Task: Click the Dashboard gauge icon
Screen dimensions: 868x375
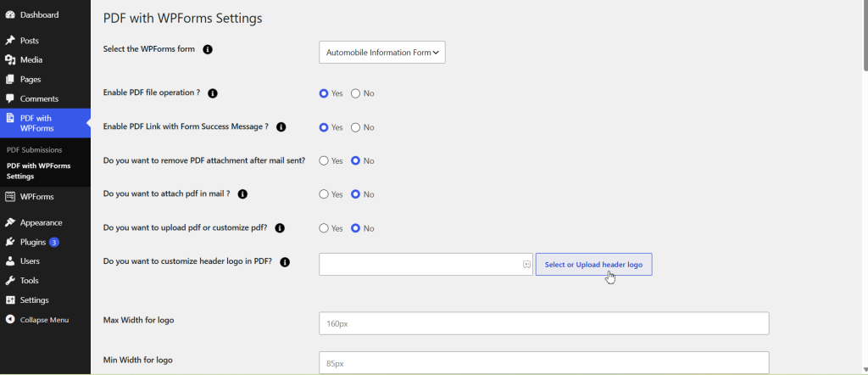Action: [x=10, y=15]
